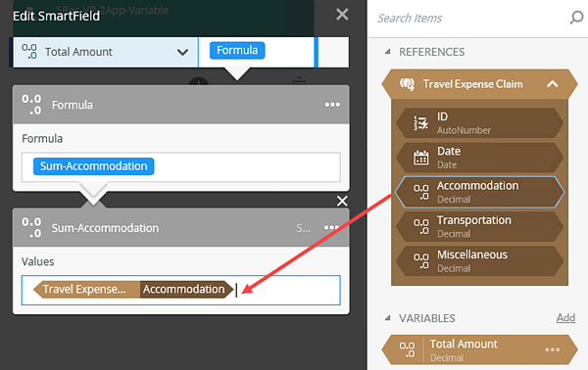Close the Edit SmartField panel
The image size is (588, 370).
click(x=342, y=15)
